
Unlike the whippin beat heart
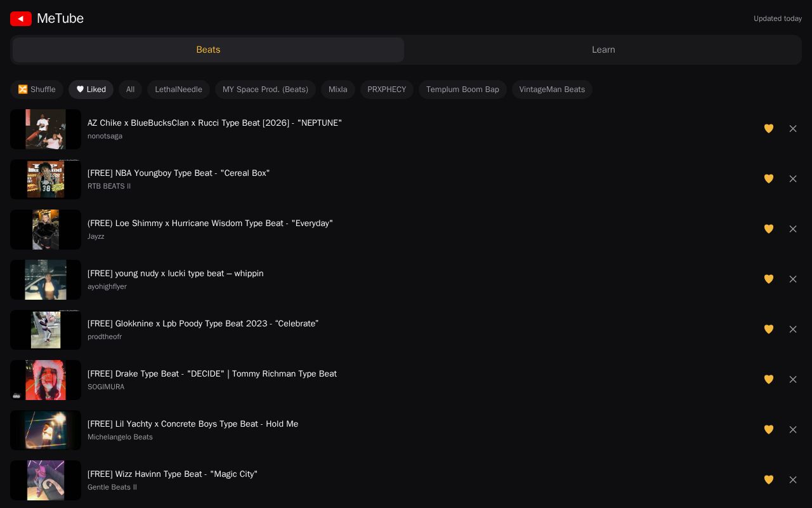point(769,279)
